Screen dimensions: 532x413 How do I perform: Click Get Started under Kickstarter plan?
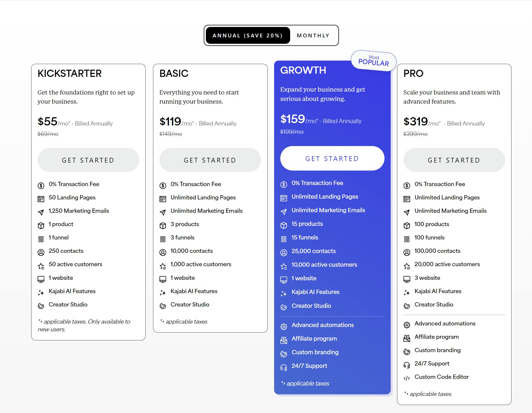(88, 160)
